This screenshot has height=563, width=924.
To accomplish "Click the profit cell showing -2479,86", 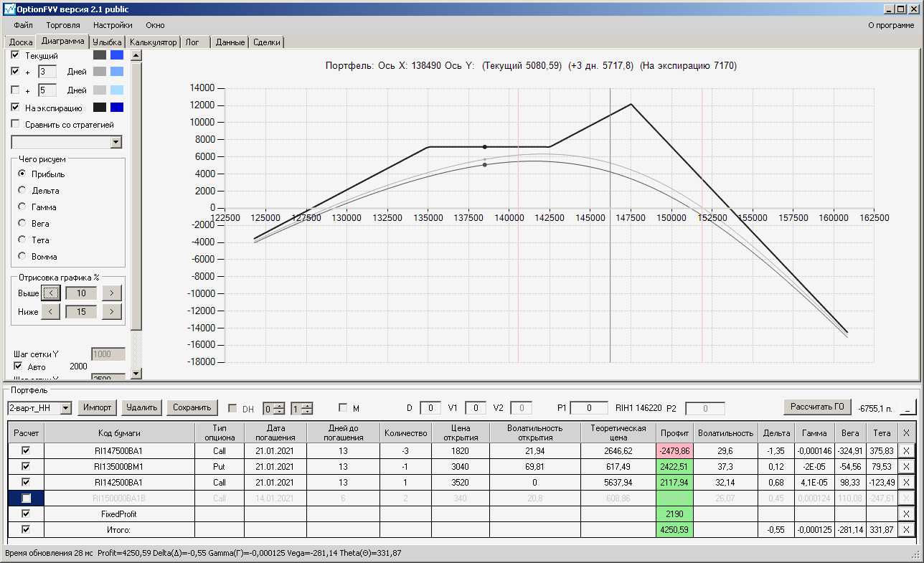I will (x=674, y=450).
